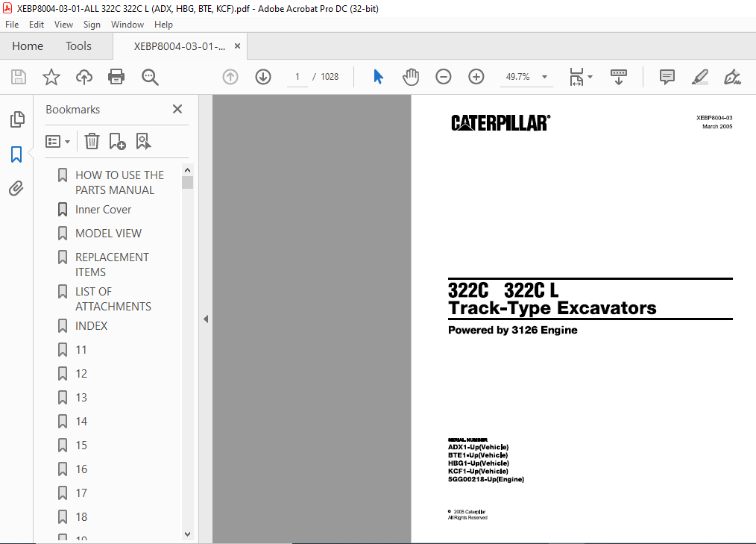Viewport: 756px width, 544px height.
Task: Click the '5GG00218-Up(Engine)' serial number line
Action: coord(486,479)
